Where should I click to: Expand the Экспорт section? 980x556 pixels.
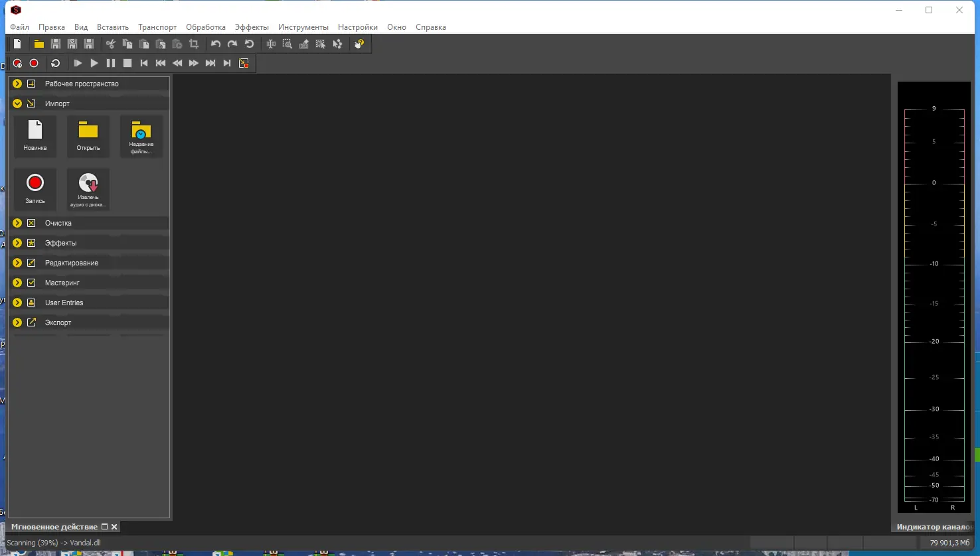(x=17, y=322)
